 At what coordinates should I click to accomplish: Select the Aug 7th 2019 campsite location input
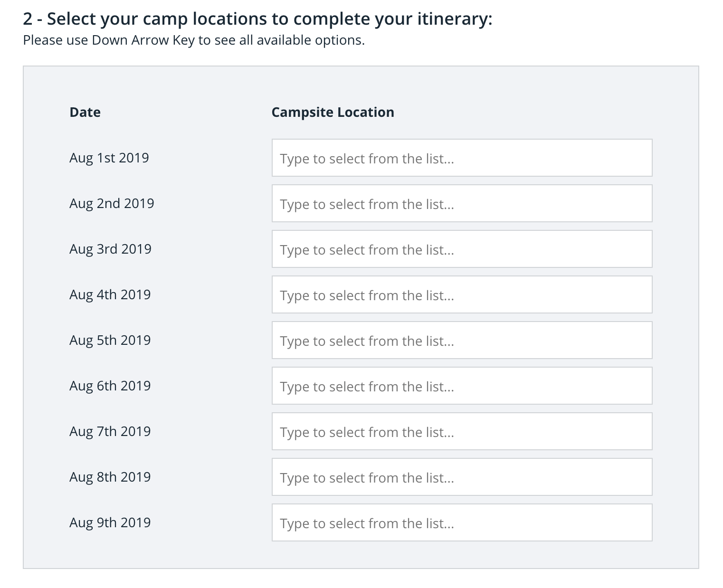pyautogui.click(x=462, y=431)
